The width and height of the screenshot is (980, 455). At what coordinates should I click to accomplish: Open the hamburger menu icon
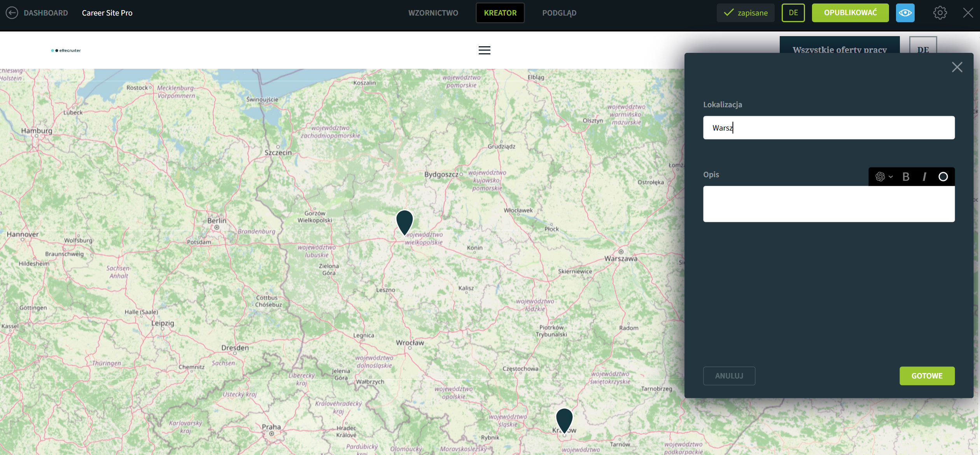pyautogui.click(x=484, y=50)
